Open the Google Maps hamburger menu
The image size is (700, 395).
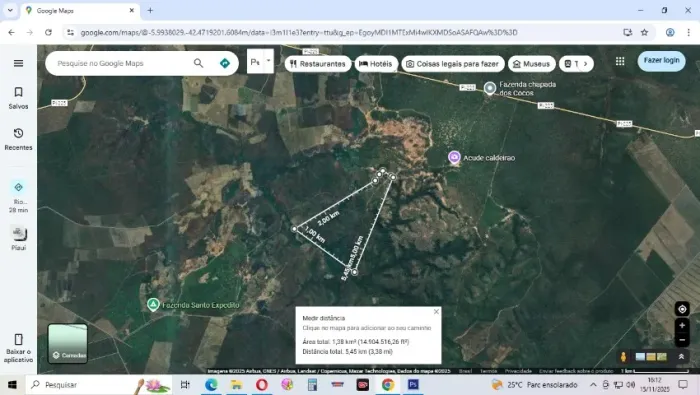tap(18, 63)
